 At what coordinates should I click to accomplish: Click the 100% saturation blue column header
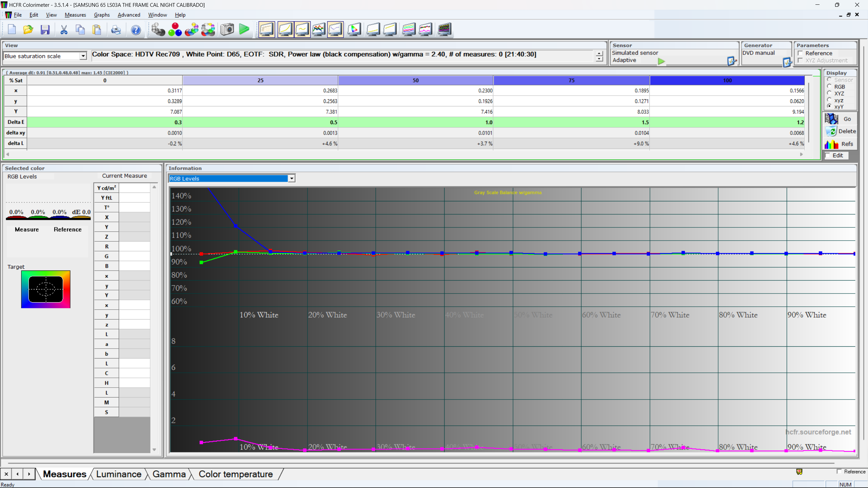[727, 80]
